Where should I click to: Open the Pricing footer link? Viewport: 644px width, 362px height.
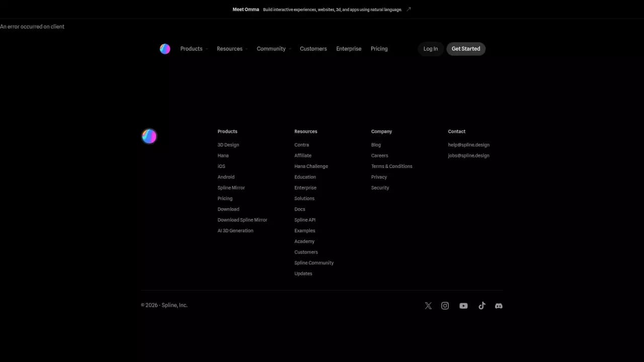[225, 199]
